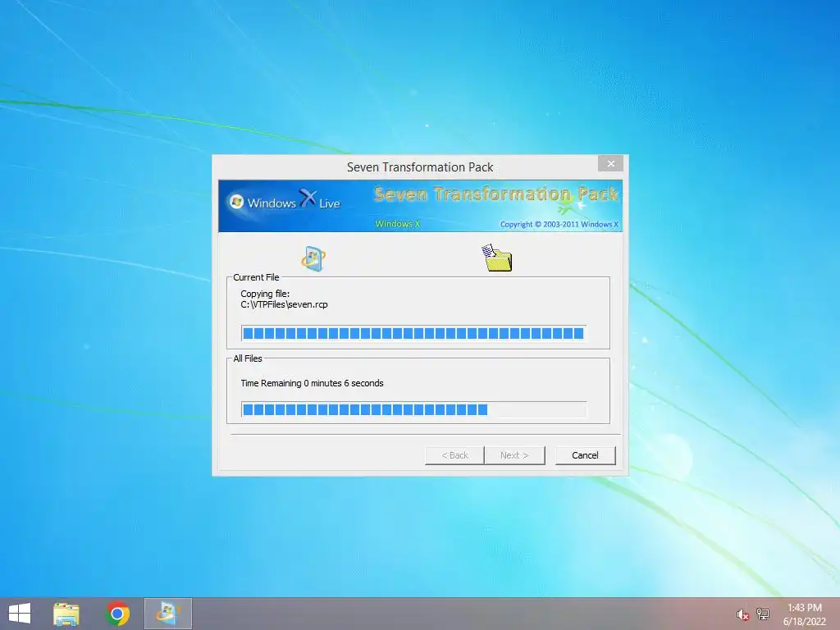The image size is (840, 630).
Task: Click the 'Time Remaining 0 minutes 6 seconds' text
Action: click(312, 383)
